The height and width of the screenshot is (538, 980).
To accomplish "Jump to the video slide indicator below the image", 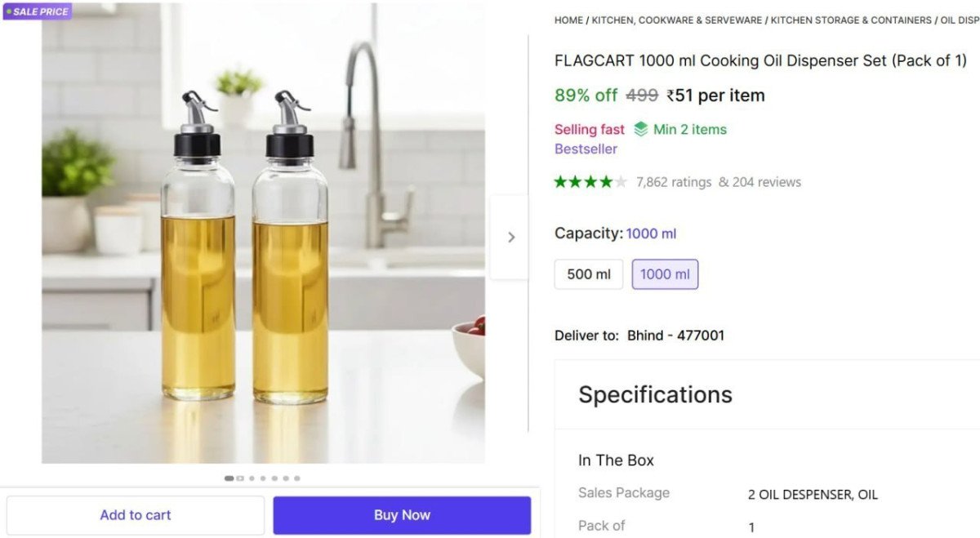I will tap(240, 478).
